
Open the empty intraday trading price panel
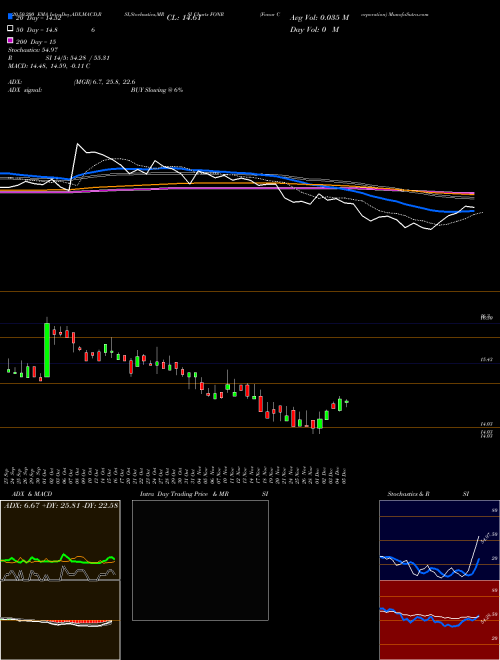[200, 560]
